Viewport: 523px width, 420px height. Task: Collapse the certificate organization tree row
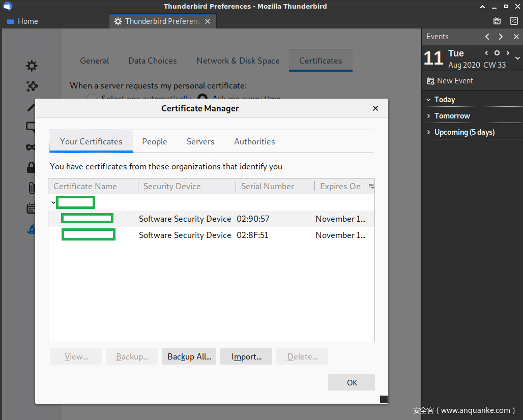53,202
